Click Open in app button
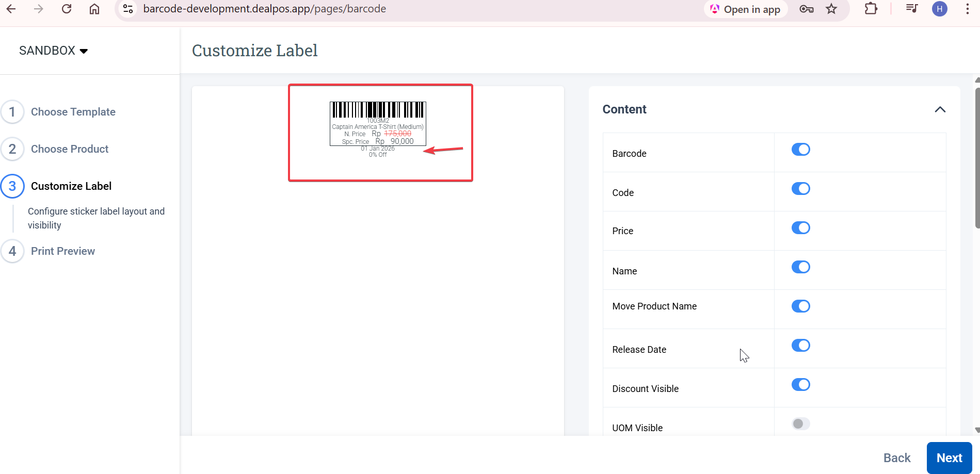Viewport: 980px width, 474px height. click(746, 9)
